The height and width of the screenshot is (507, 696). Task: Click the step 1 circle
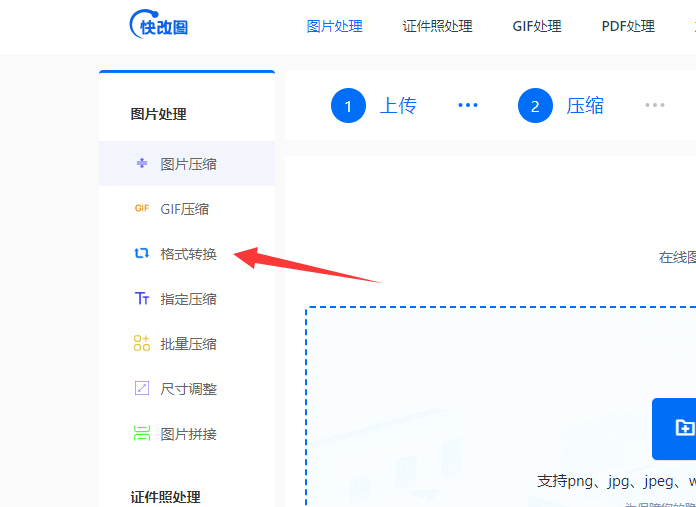[x=348, y=106]
